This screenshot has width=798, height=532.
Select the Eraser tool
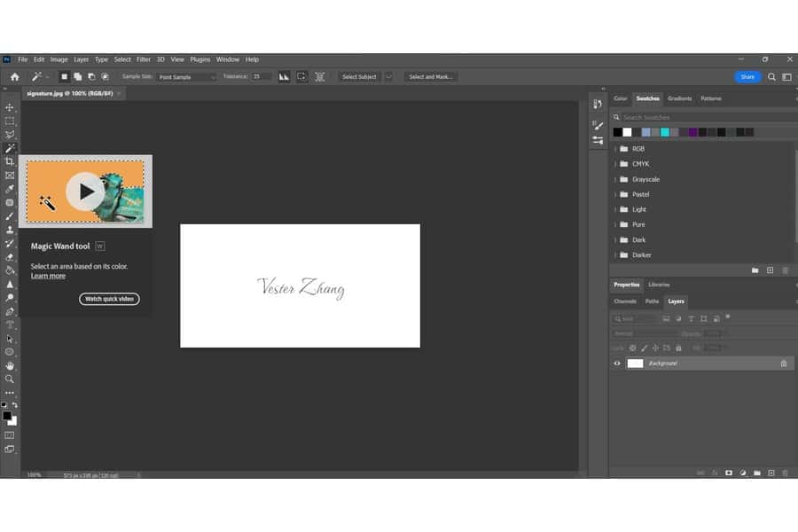[x=10, y=257]
